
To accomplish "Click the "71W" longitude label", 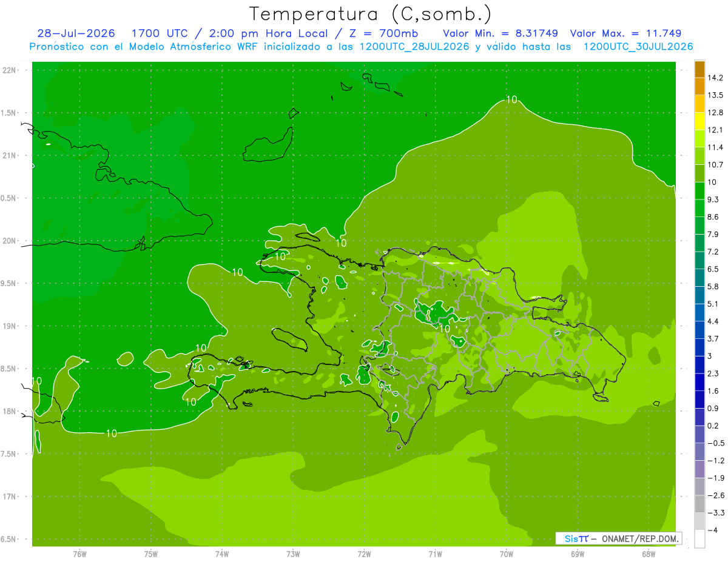I will coord(435,554).
